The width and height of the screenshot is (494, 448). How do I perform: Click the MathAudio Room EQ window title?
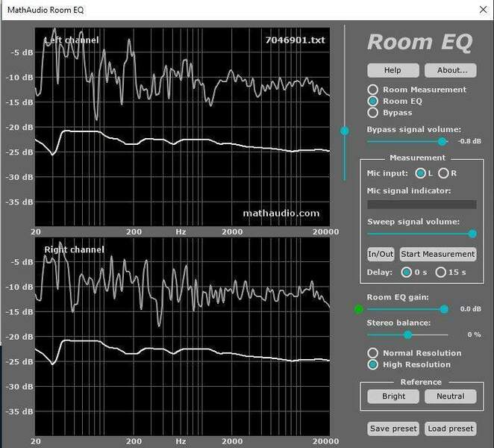click(46, 10)
